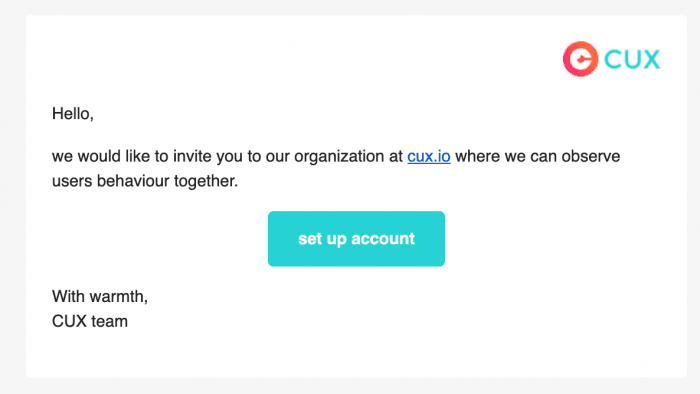Screen dimensions: 700x394
Task: Click the word 'would' in the invitation sentence
Action: [99, 157]
